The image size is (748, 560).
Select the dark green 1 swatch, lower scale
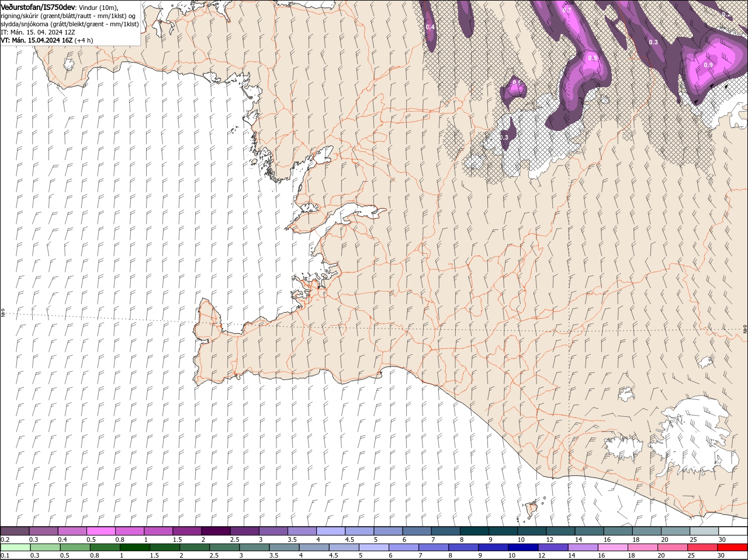pyautogui.click(x=135, y=547)
